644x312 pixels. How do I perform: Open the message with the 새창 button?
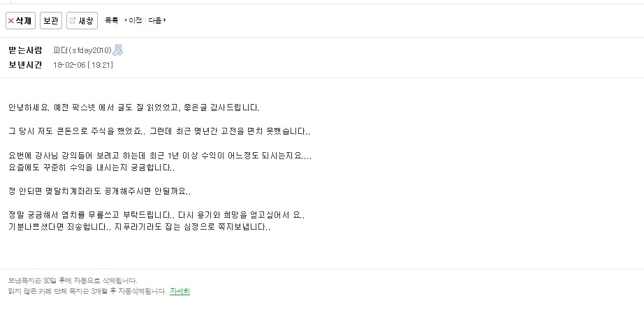coord(82,21)
